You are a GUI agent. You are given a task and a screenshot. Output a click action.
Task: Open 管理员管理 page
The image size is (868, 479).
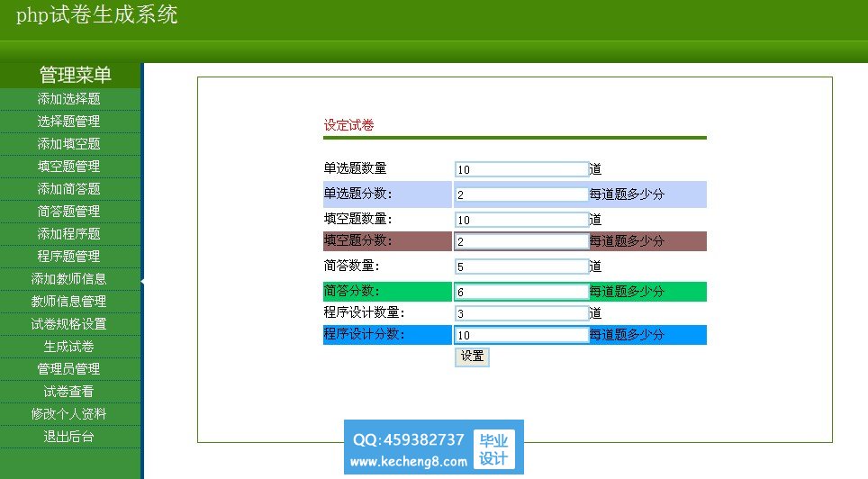pos(68,369)
